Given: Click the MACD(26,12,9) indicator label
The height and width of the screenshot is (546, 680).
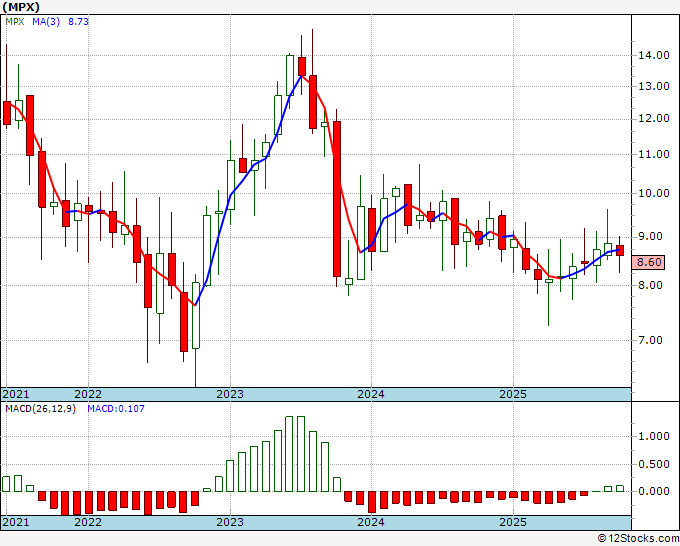Looking at the screenshot, I should [x=40, y=409].
